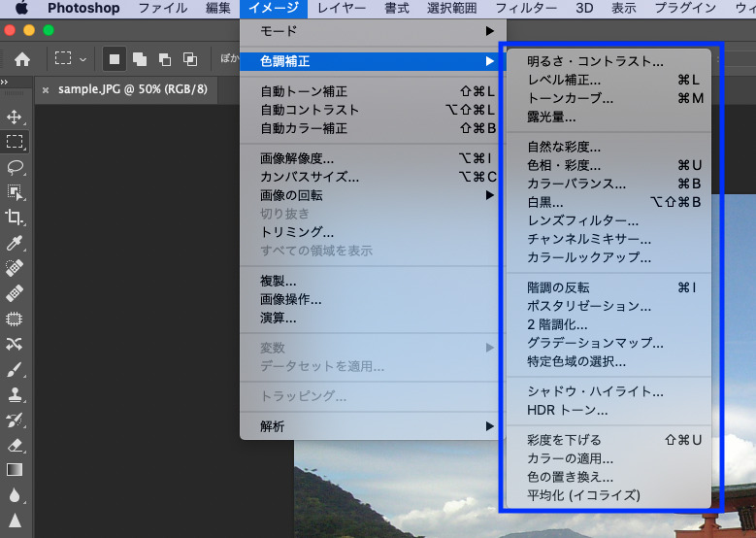Select the Eraser tool

click(15, 445)
